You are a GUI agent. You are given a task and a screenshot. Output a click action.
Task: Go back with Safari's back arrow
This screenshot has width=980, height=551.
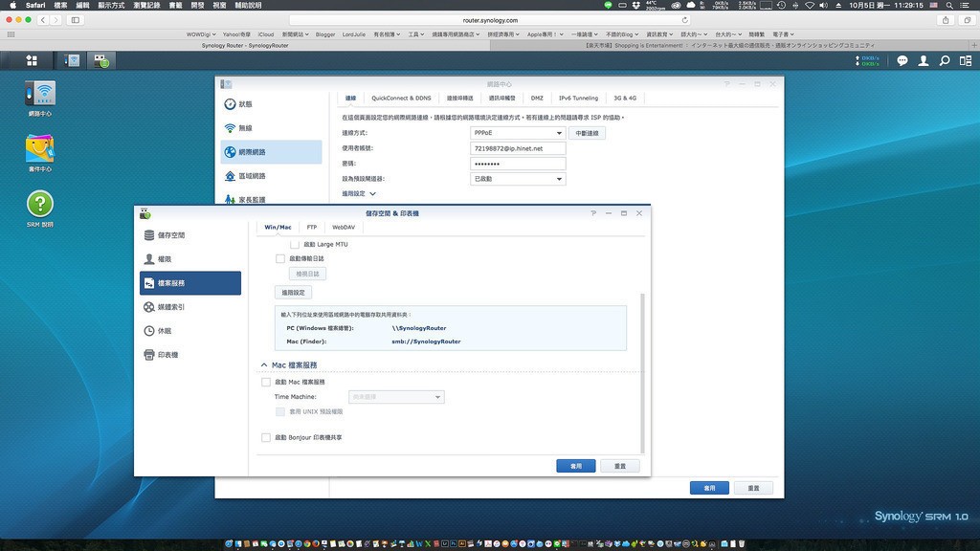[42, 20]
